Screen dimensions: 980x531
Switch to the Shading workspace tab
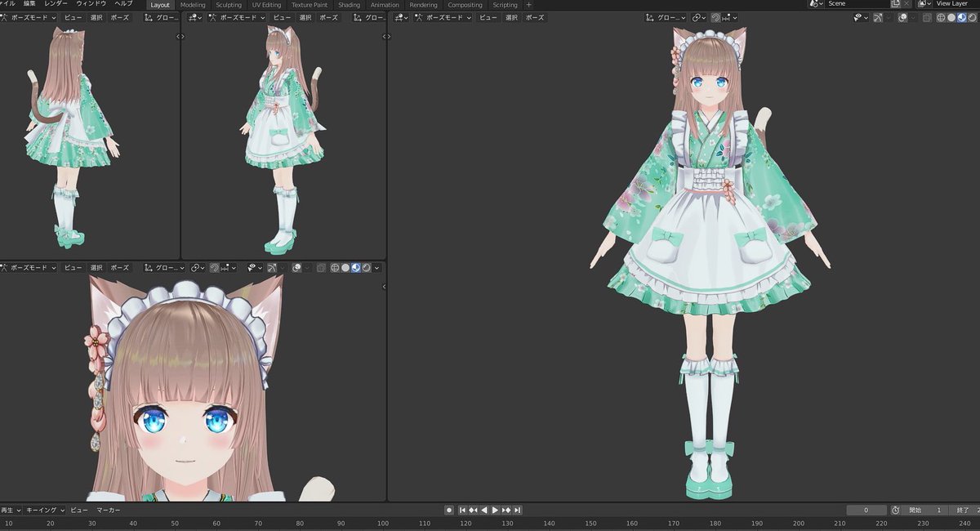coord(349,5)
